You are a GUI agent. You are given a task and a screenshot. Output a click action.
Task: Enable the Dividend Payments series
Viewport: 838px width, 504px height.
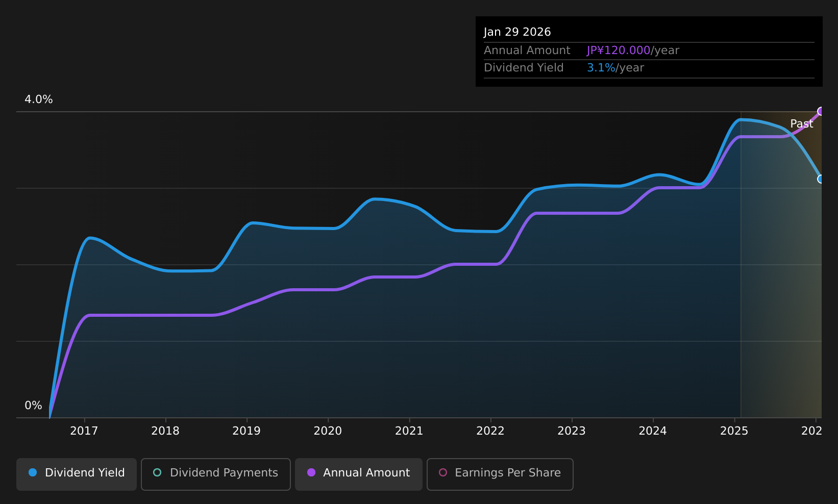(x=216, y=474)
